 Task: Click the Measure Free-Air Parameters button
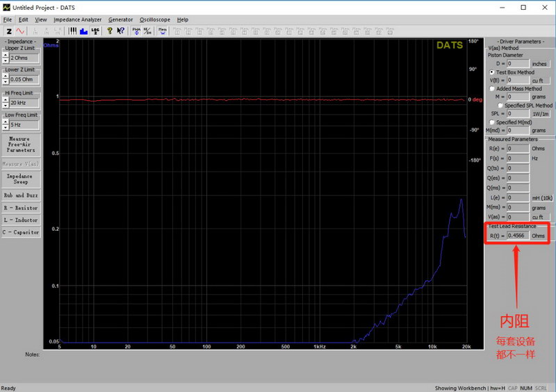[21, 145]
